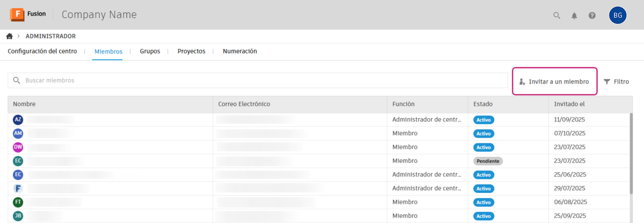The width and height of the screenshot is (644, 223).
Task: Click the Pendiente status badge
Action: (488, 161)
